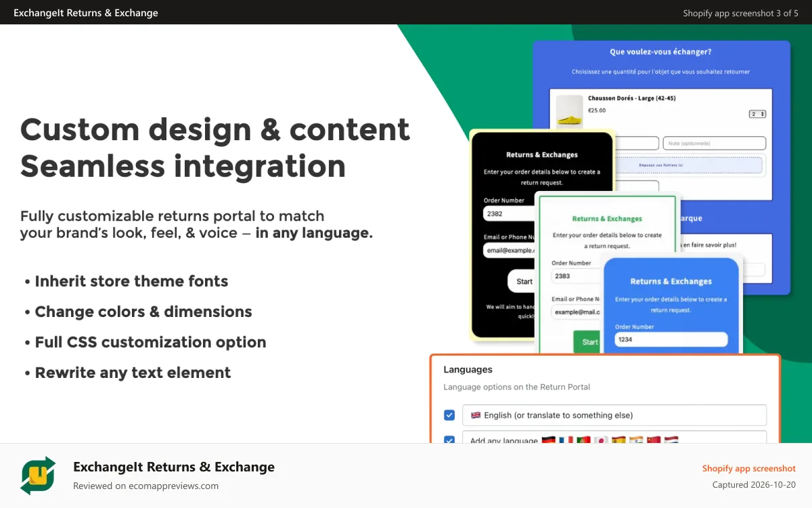This screenshot has height=508, width=812.
Task: Click the example@mail.c email field
Action: [x=577, y=312]
